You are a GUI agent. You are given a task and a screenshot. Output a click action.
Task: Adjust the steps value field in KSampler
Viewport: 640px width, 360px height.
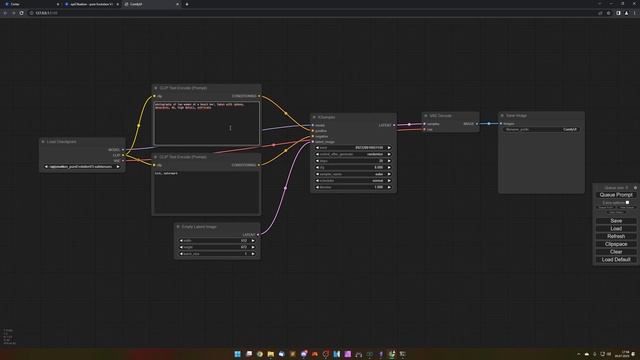pyautogui.click(x=353, y=161)
